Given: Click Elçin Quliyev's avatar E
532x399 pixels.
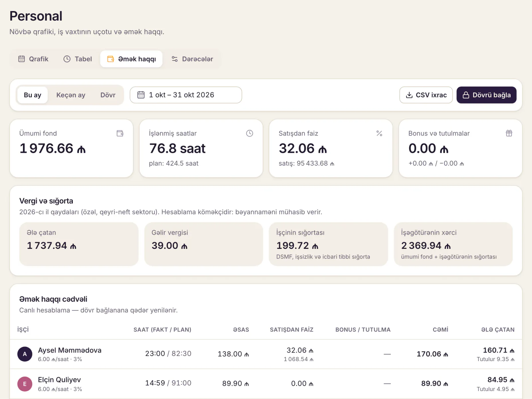Looking at the screenshot, I should (x=25, y=384).
